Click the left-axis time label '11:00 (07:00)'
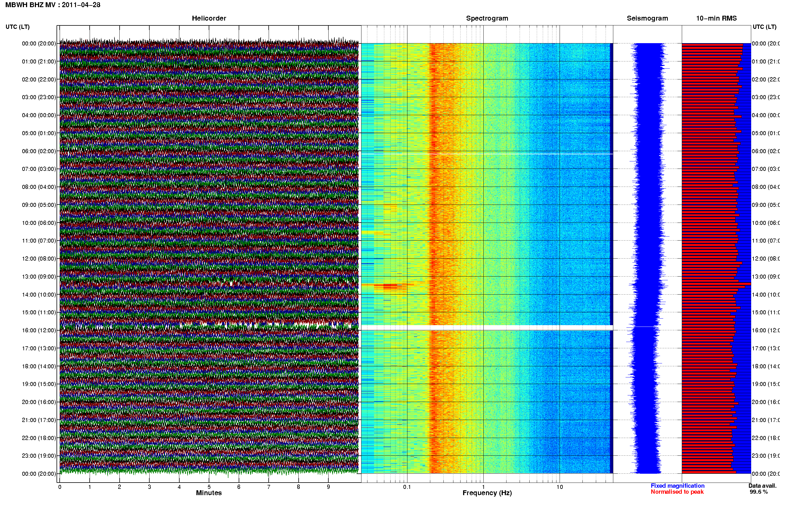This screenshot has height=508, width=812. (x=39, y=241)
